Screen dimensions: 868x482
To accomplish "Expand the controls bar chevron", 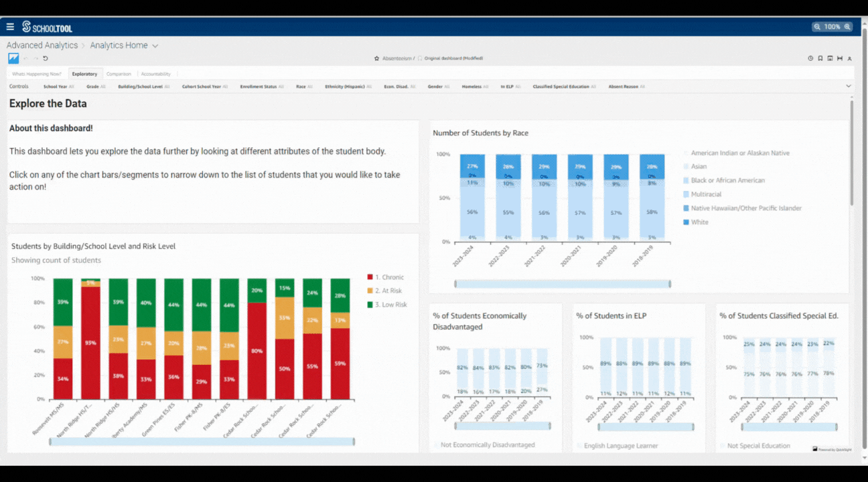I will (x=849, y=86).
